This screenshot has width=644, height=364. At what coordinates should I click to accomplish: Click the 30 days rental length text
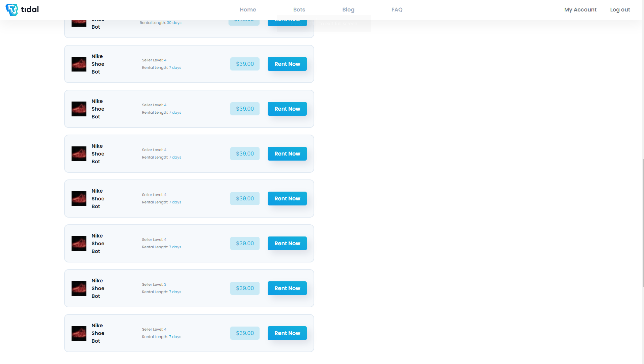point(174,23)
